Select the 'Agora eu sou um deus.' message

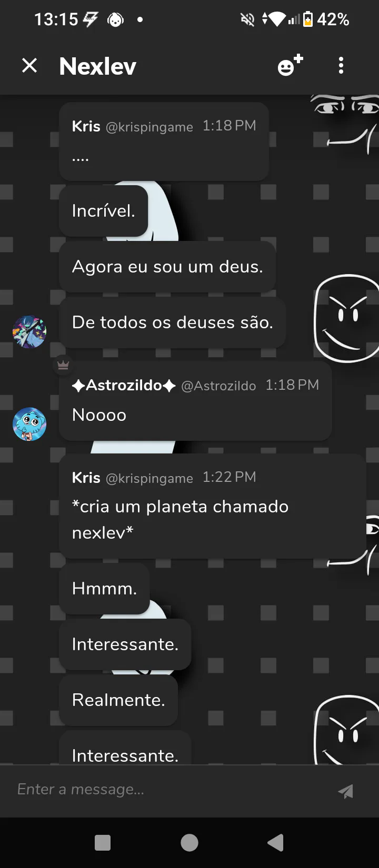167,267
